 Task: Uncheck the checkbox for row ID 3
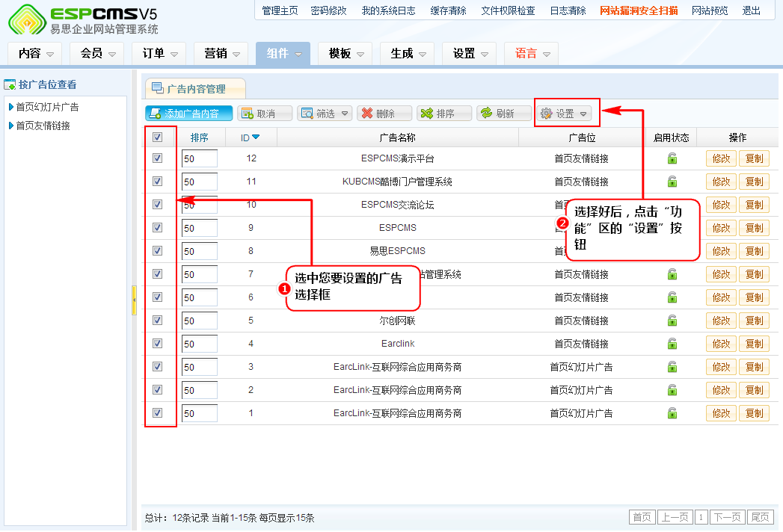pyautogui.click(x=157, y=366)
